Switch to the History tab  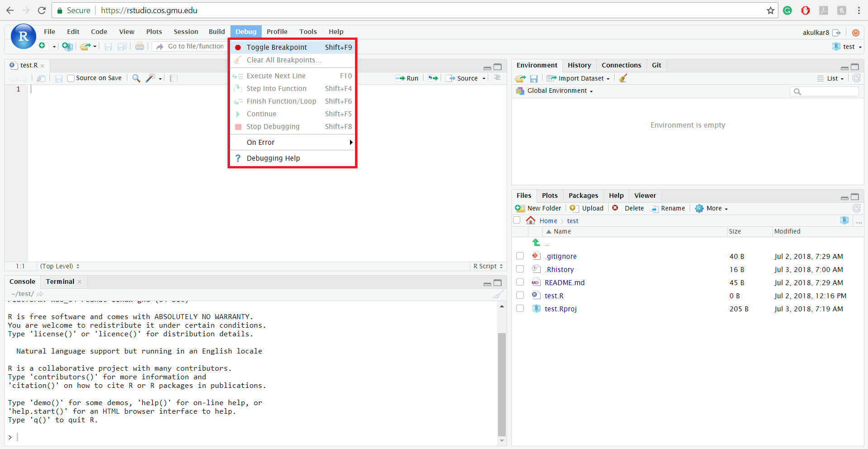[x=579, y=65]
